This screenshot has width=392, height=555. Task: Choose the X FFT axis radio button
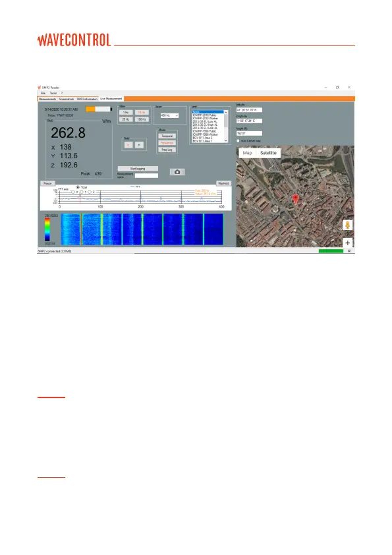(73, 192)
